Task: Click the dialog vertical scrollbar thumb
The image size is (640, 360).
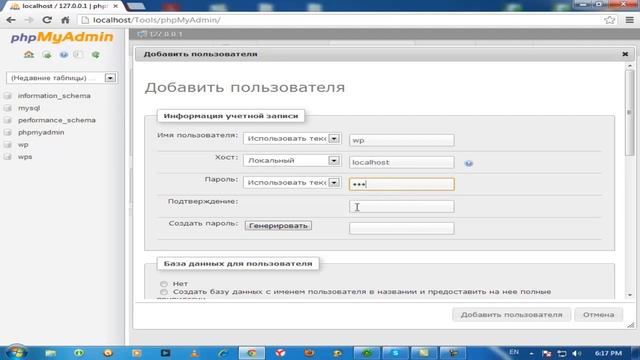Action: tap(629, 113)
